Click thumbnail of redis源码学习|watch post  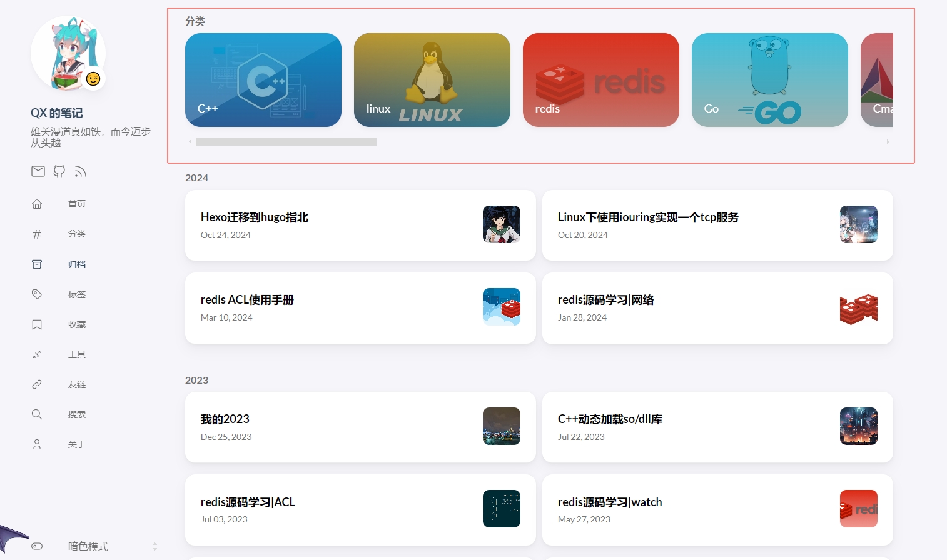click(x=859, y=509)
